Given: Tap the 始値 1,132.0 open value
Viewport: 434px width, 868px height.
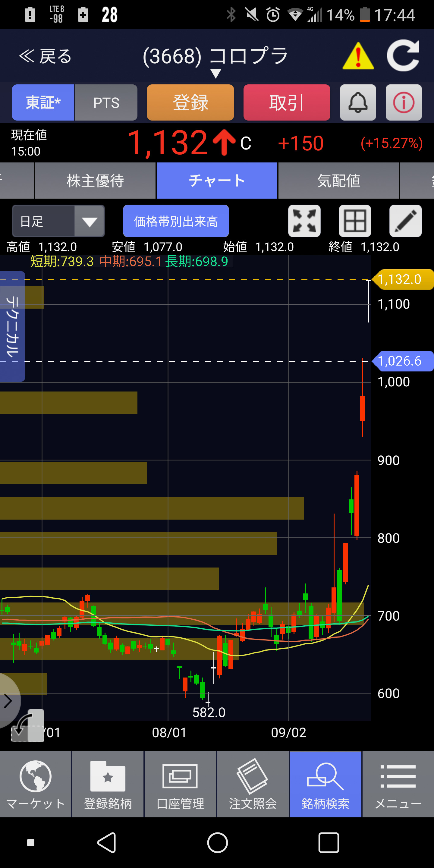Looking at the screenshot, I should tap(259, 247).
